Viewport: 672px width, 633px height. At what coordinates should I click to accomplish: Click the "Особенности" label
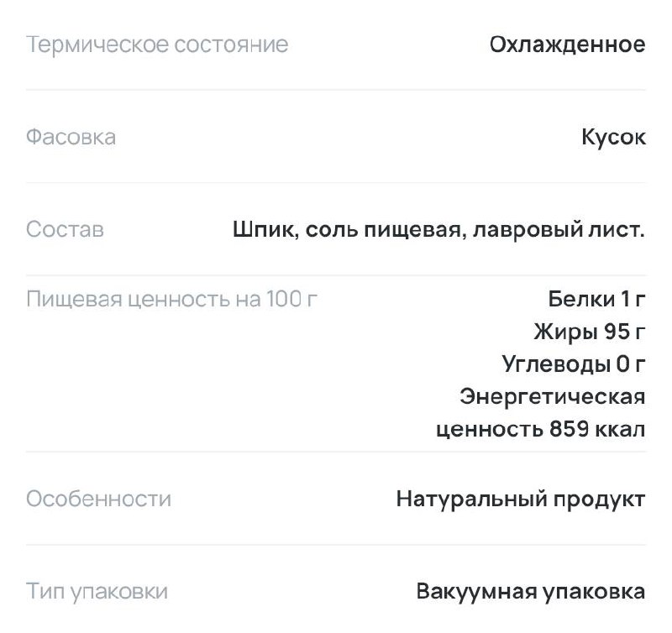coord(98,500)
